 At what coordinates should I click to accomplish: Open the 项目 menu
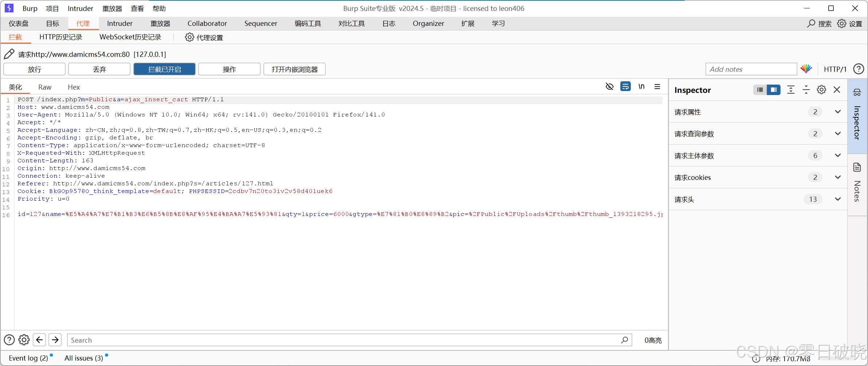tap(52, 8)
